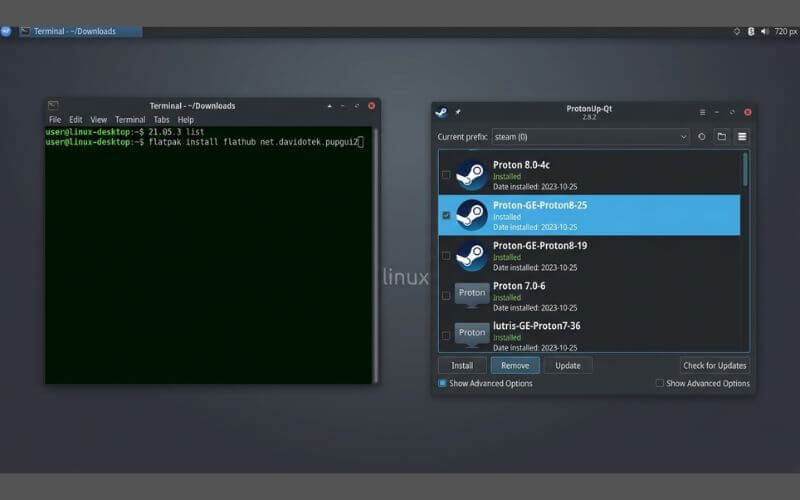Click the Update button
Viewport: 800px width, 500px height.
point(568,365)
